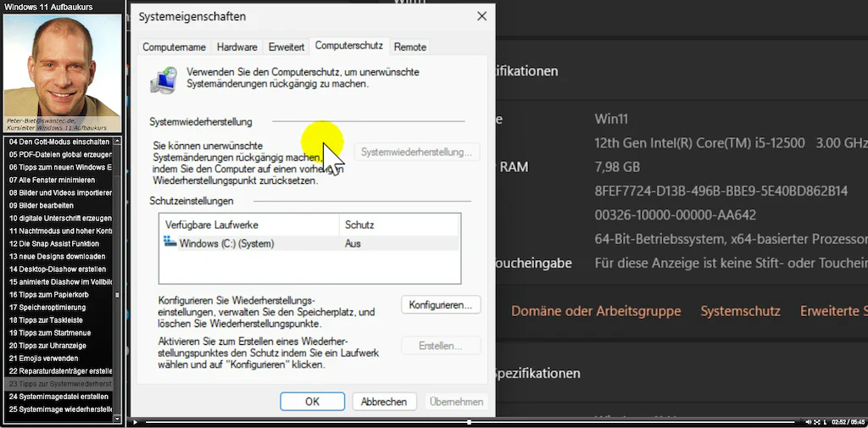
Task: Select the Windows (C:) (System) drive row
Action: (310, 243)
